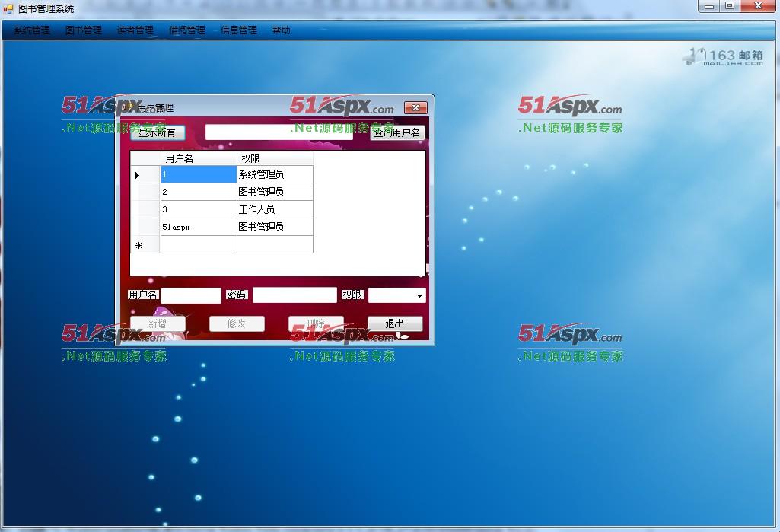
Task: Select the row header with arrow indicator
Action: point(145,175)
